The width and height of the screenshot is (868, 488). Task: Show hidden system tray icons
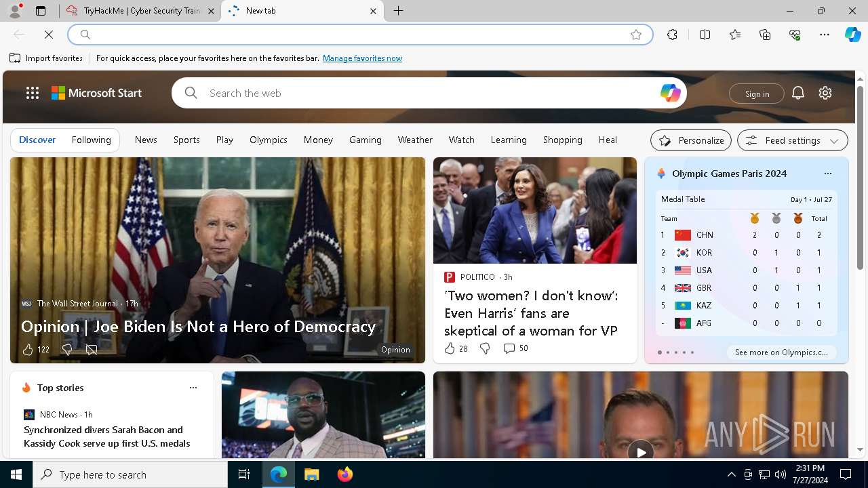[731, 474]
